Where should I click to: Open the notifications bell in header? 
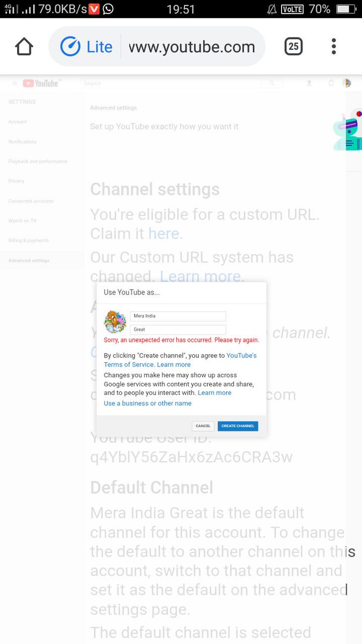pos(331,83)
